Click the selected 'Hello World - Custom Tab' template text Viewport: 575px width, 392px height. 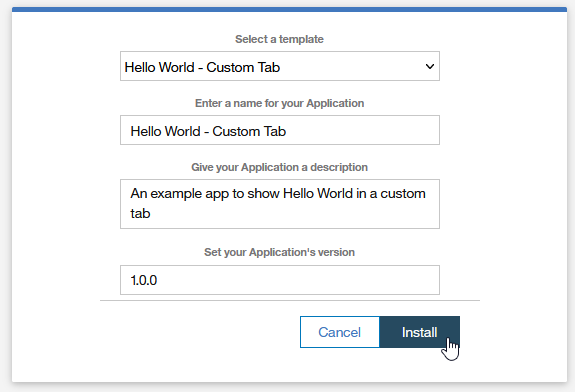[202, 67]
